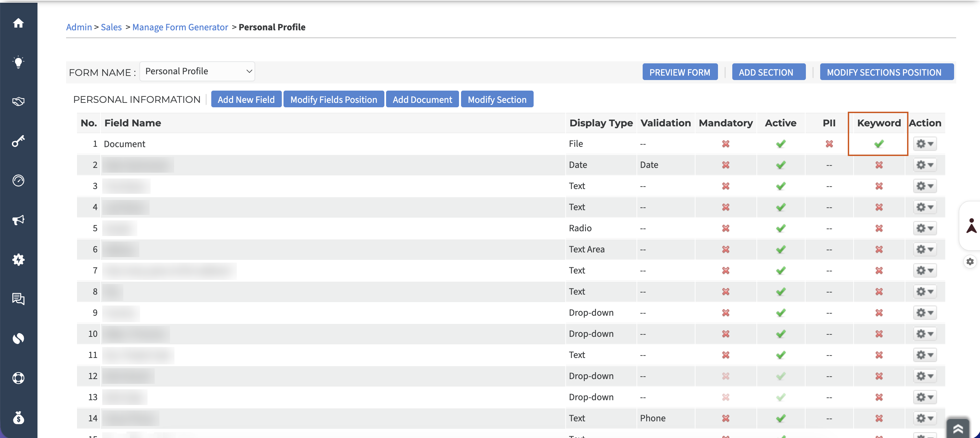
Task: Toggle Keyword checkmark for Document row
Action: click(x=879, y=144)
